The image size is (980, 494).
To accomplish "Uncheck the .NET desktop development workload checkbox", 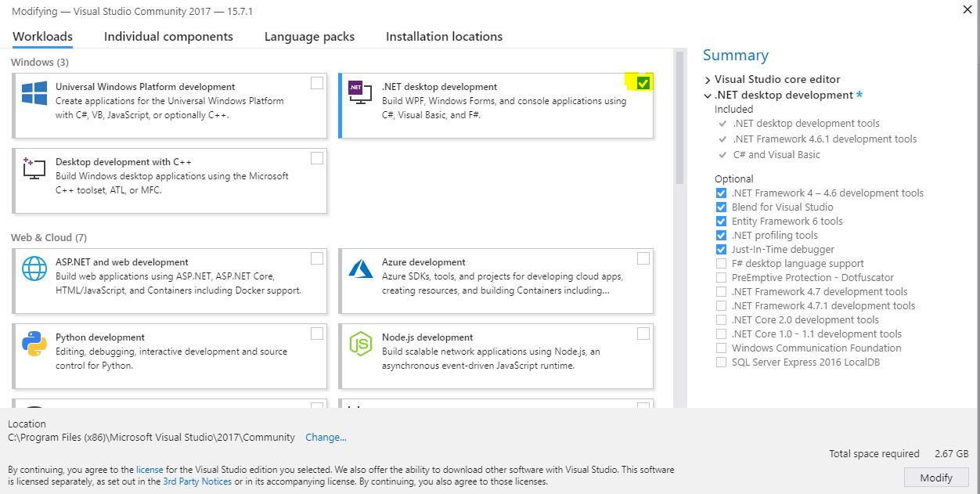I will (643, 83).
